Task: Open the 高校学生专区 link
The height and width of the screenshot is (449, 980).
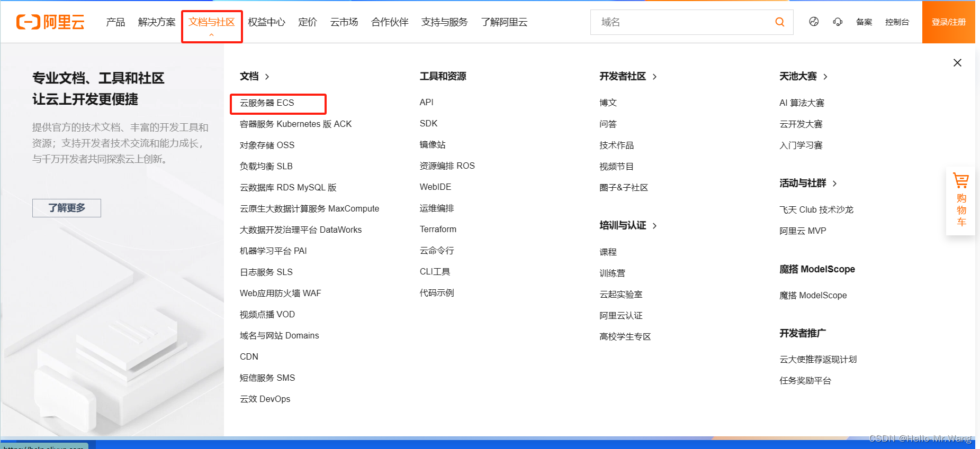Action: [x=625, y=336]
